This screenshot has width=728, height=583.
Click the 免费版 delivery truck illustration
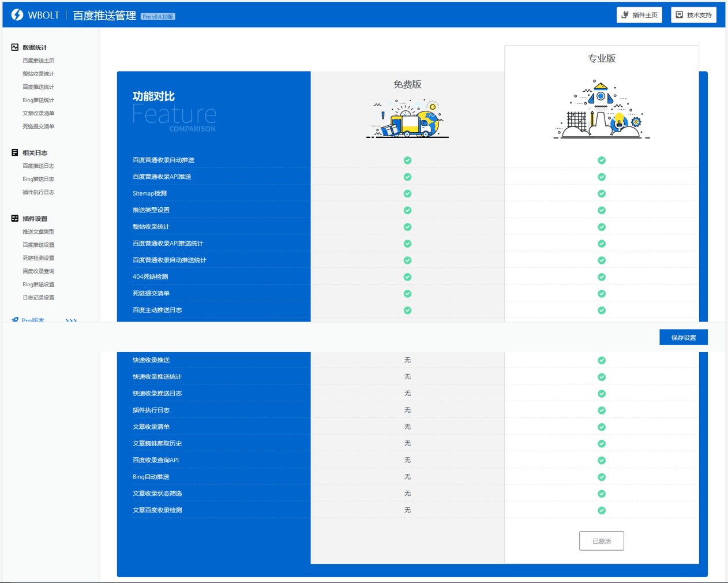[x=407, y=118]
